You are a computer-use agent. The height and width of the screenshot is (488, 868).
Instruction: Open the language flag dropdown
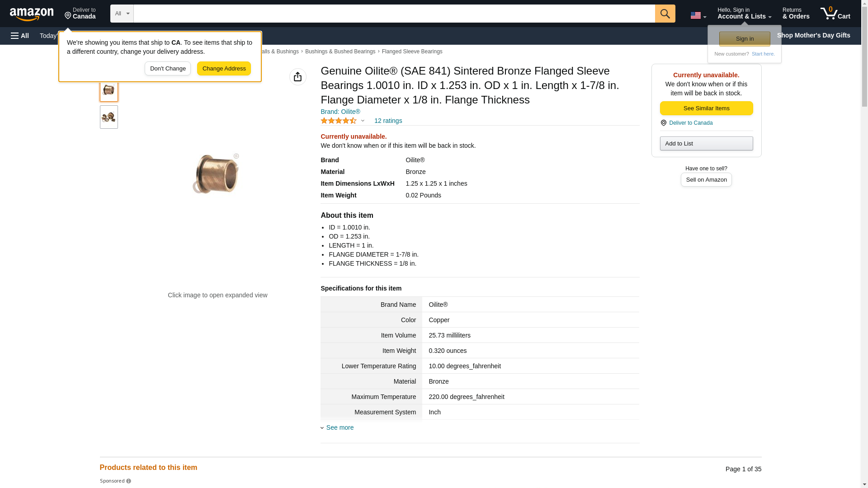pos(698,15)
